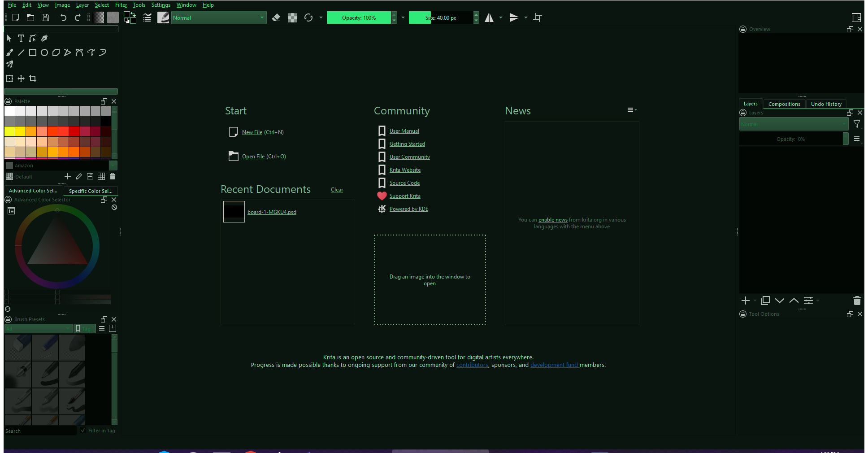868x453 pixels.
Task: Expand horizontal mirror options arrow
Action: click(500, 17)
